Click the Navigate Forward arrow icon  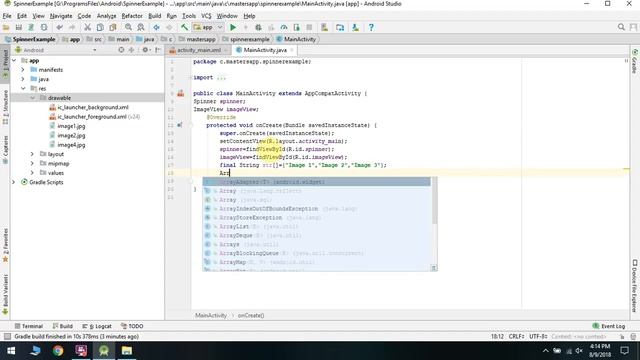pos(169,27)
